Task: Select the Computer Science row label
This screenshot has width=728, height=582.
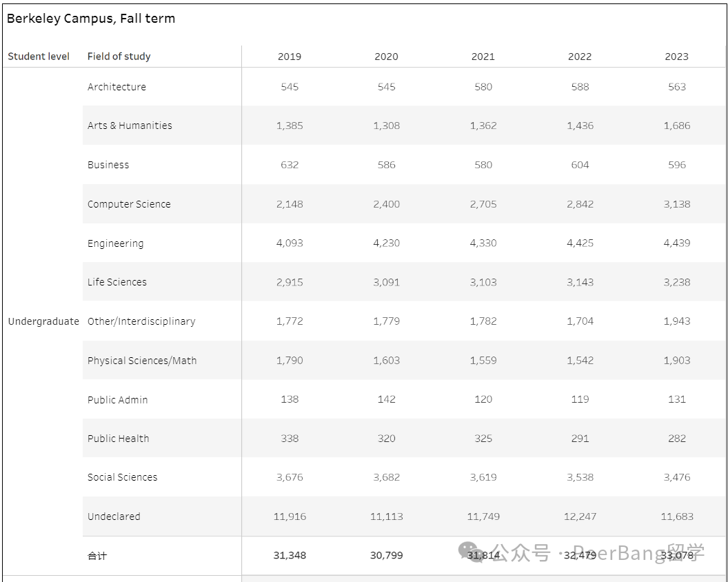Action: (x=129, y=204)
